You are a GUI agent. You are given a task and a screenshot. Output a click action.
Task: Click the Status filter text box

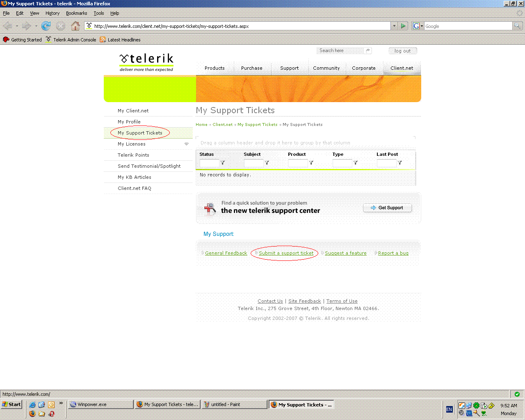(x=210, y=163)
